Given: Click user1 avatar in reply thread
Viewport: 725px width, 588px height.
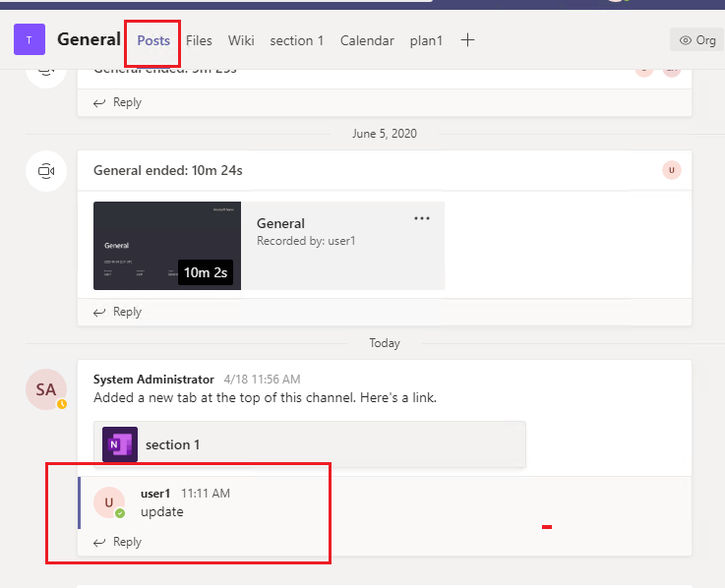Looking at the screenshot, I should [x=109, y=502].
